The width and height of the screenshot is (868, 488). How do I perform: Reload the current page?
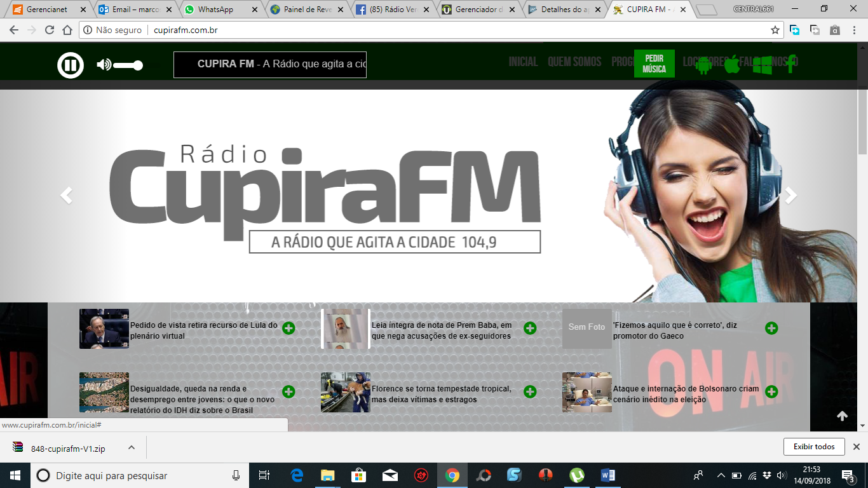click(50, 30)
